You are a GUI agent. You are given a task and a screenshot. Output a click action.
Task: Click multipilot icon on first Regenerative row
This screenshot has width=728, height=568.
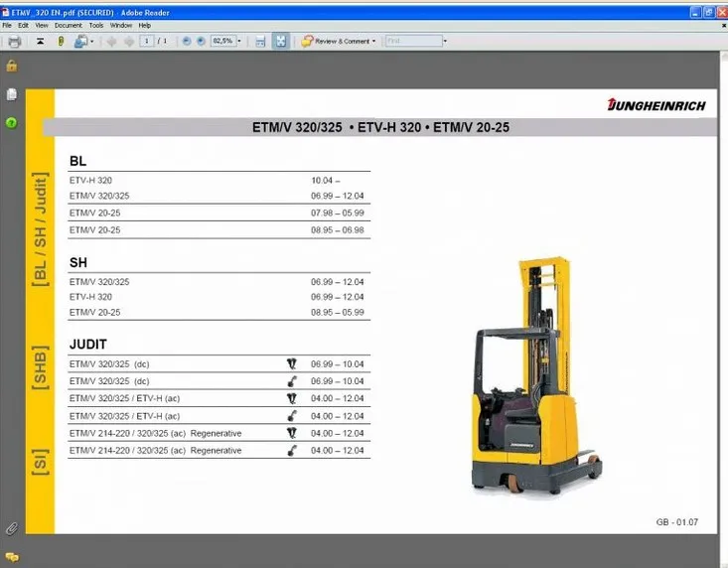[x=292, y=433]
